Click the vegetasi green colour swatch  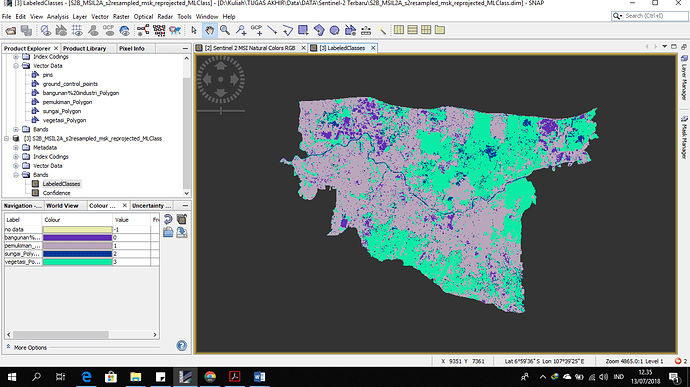click(x=77, y=262)
